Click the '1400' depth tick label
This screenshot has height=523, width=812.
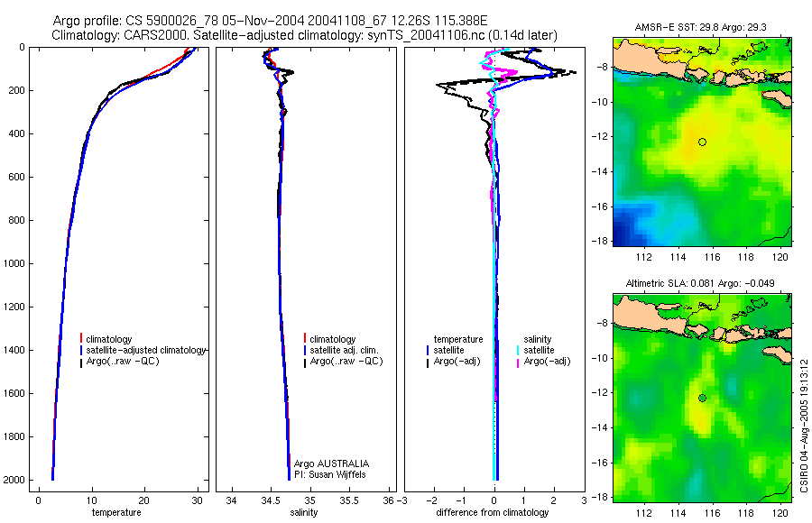(x=14, y=350)
